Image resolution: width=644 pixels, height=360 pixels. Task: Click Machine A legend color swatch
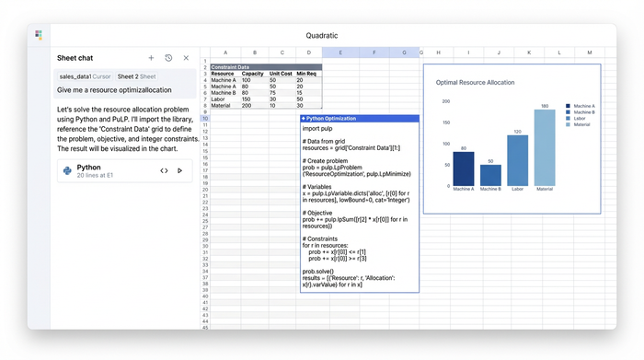point(568,106)
